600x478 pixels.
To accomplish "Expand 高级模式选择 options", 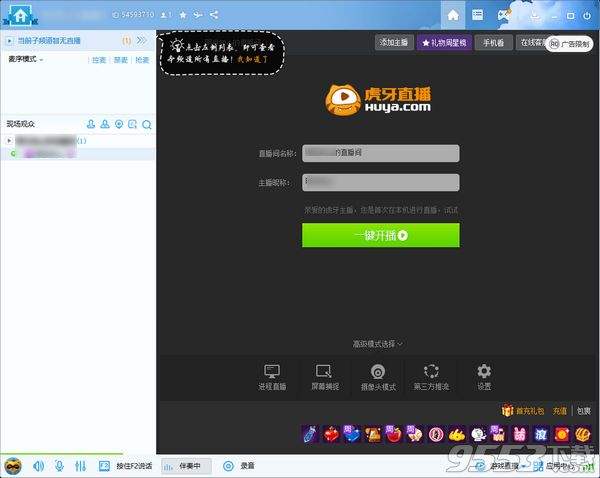I will [377, 344].
